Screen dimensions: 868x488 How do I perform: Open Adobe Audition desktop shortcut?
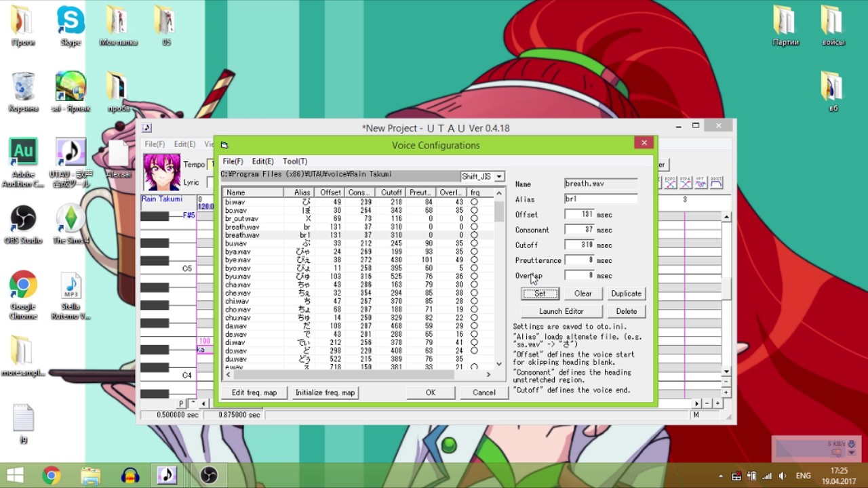(23, 163)
